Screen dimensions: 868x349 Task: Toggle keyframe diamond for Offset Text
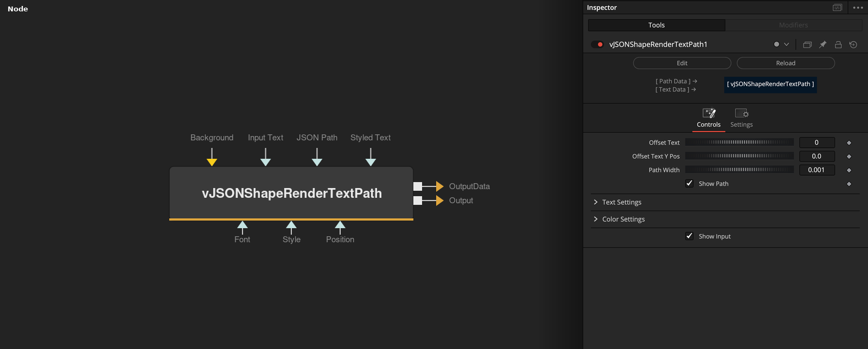click(849, 143)
